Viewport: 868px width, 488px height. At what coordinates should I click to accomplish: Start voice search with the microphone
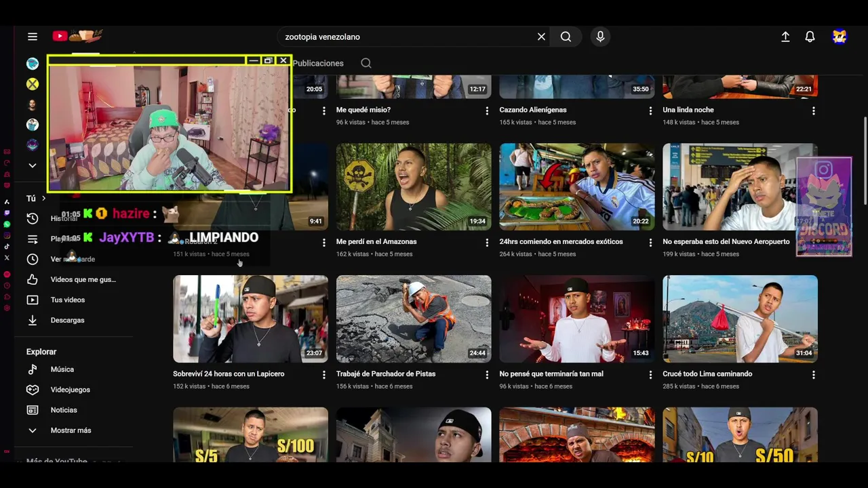pos(600,37)
